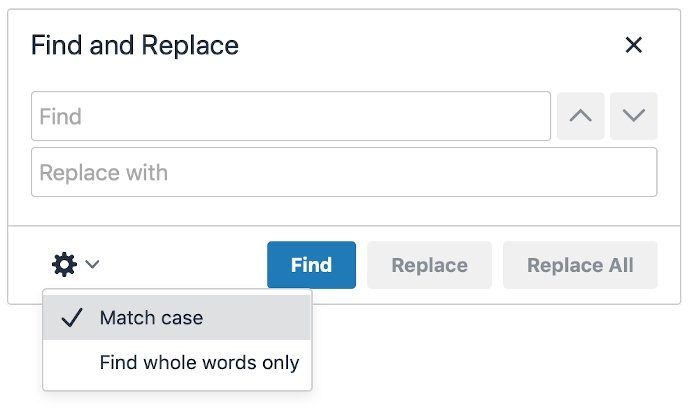694x407 pixels.
Task: Click the Find and Replace title
Action: (135, 45)
